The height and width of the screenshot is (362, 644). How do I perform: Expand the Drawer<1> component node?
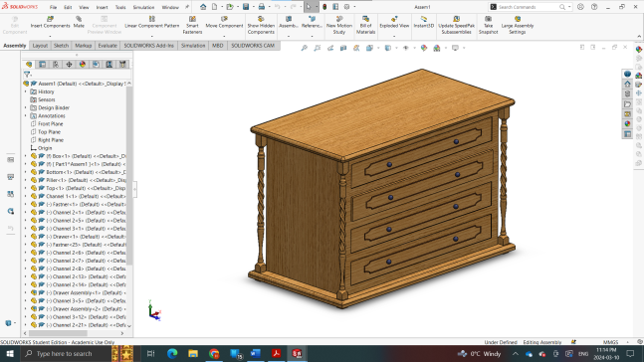[26, 237]
